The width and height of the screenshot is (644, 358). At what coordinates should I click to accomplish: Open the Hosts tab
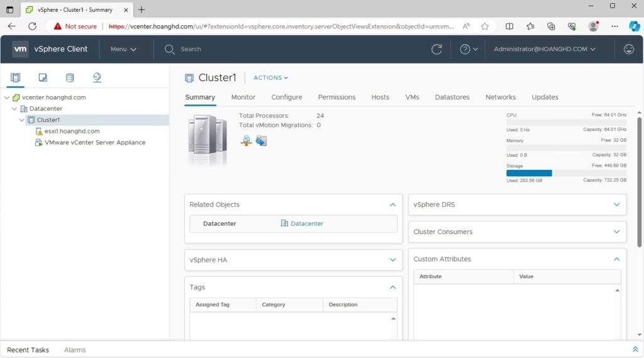coord(380,97)
